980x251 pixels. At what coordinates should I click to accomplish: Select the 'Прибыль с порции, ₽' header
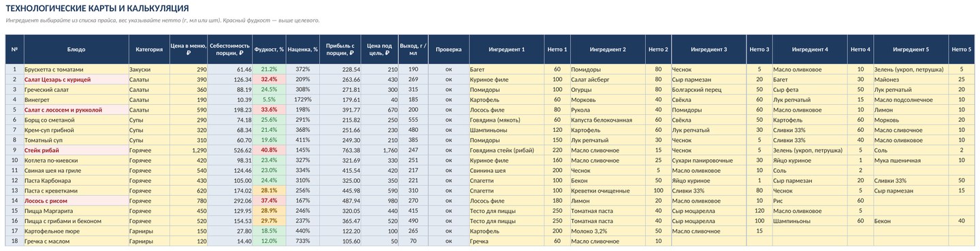click(341, 50)
